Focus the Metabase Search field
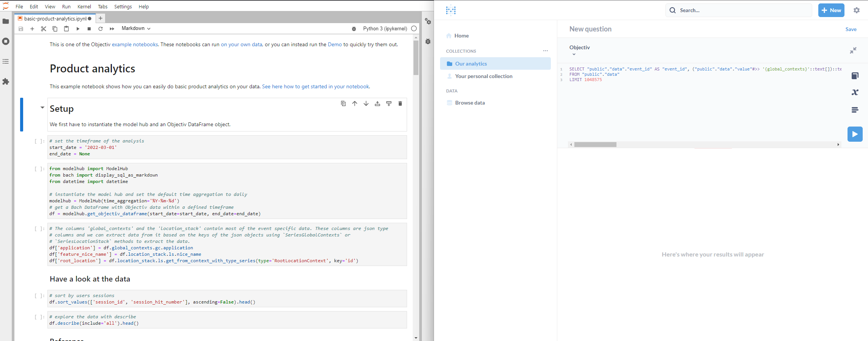Viewport: 868px width, 341px height. click(x=739, y=10)
